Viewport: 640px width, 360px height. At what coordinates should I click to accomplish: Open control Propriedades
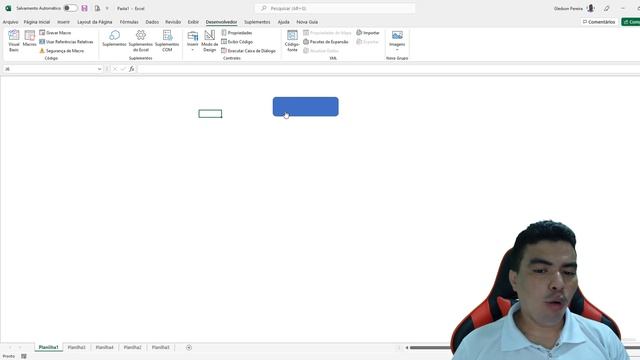coord(237,33)
